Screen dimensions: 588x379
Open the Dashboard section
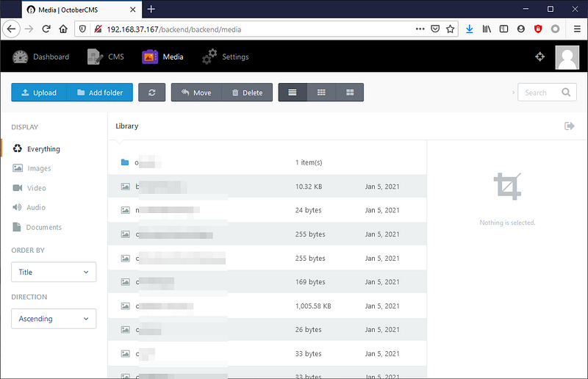coord(41,57)
